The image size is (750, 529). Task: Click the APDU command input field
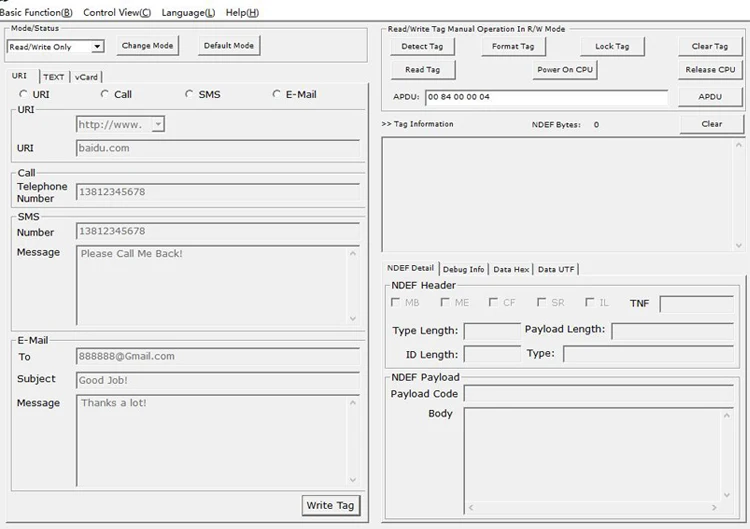pos(545,97)
